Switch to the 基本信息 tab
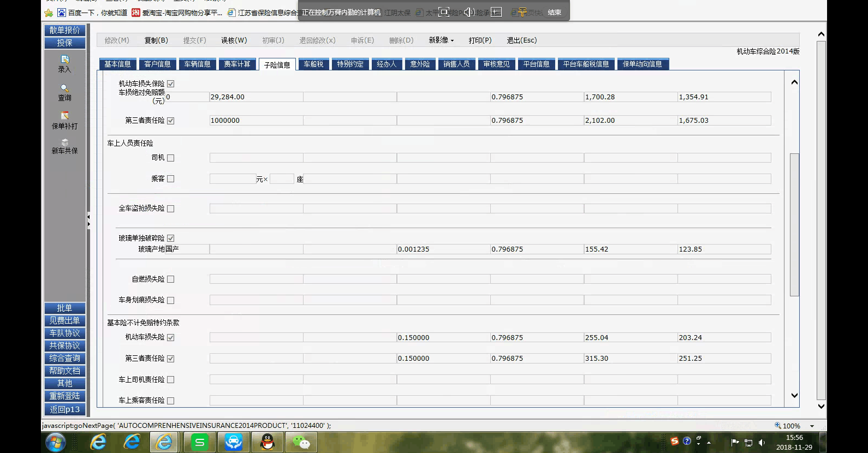Image resolution: width=868 pixels, height=453 pixels. click(117, 64)
